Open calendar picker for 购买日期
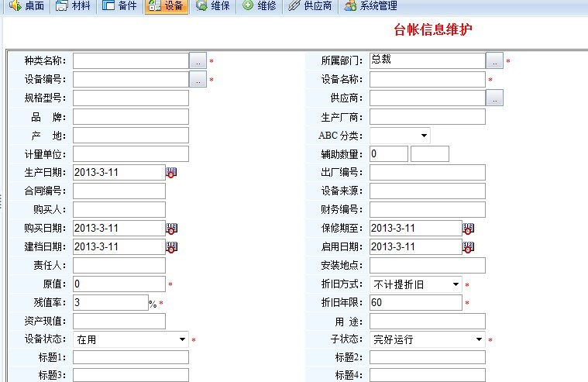The image size is (588, 382). click(x=171, y=229)
